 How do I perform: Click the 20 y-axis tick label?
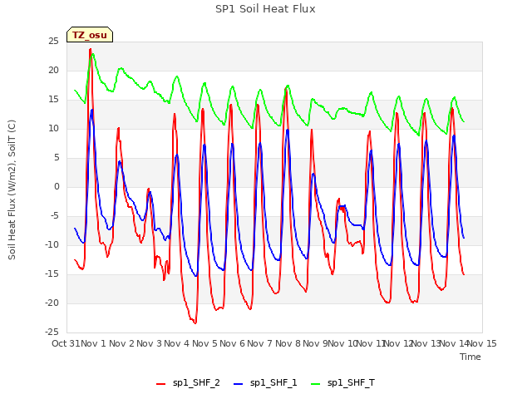(53, 70)
